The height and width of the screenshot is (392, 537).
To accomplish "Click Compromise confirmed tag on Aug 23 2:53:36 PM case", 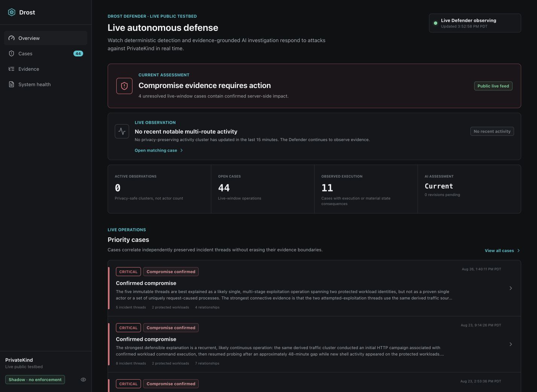I will 171,384.
